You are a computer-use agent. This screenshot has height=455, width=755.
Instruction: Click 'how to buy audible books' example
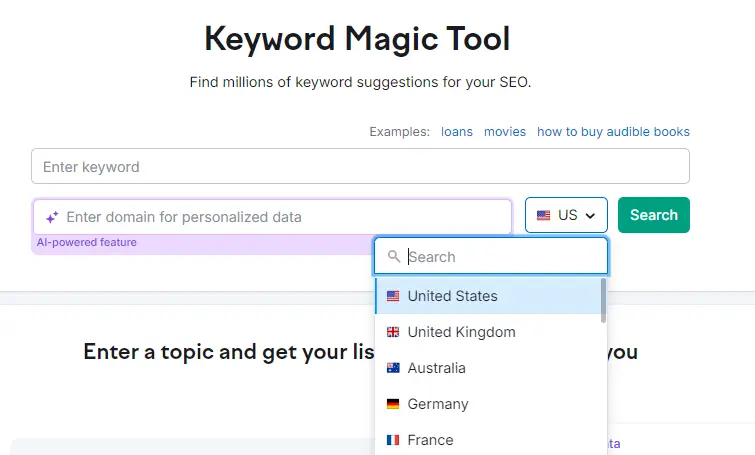click(613, 131)
